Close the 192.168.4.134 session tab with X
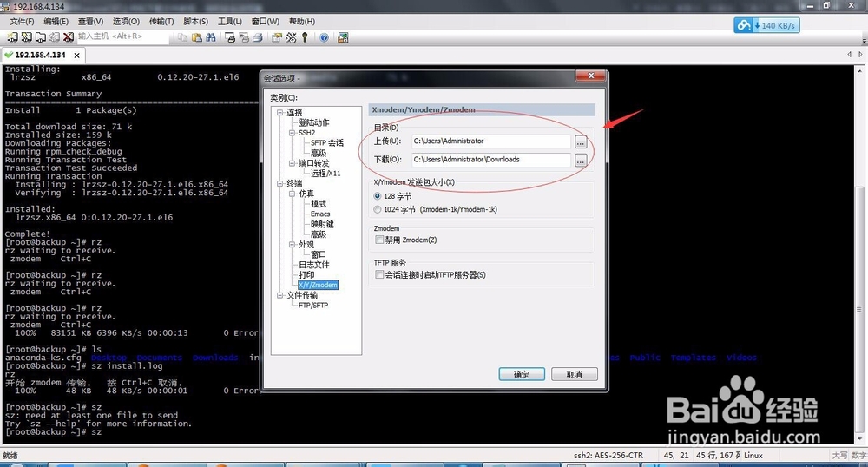 tap(77, 56)
